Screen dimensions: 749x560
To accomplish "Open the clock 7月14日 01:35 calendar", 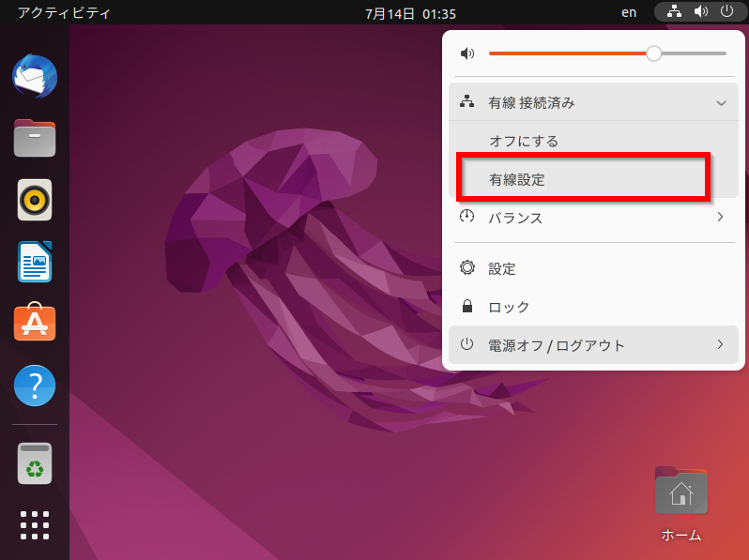I will pyautogui.click(x=410, y=13).
